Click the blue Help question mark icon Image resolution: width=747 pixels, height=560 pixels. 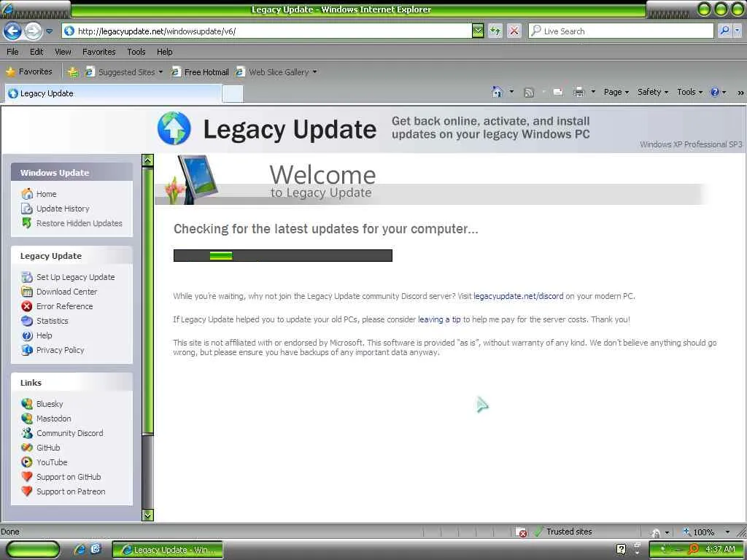click(715, 92)
